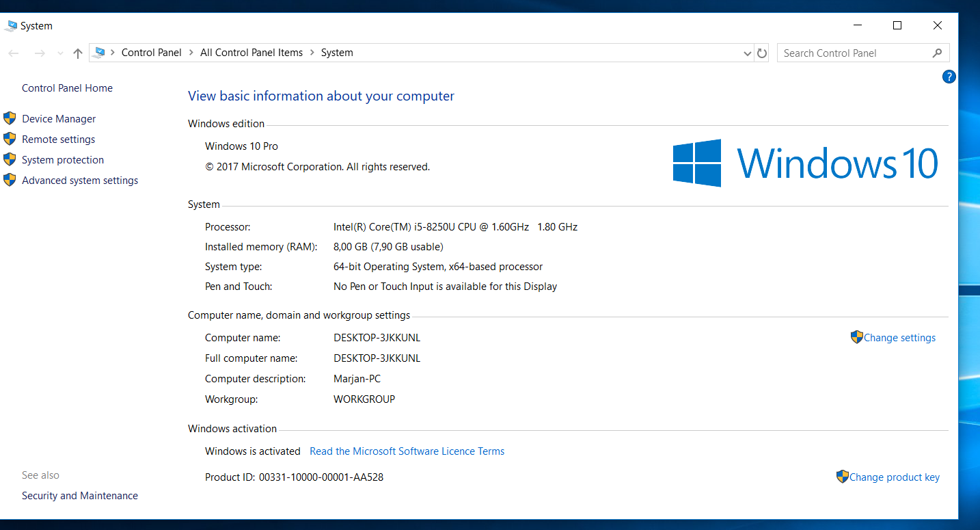Open Control Panel Home
980x530 pixels.
pos(67,88)
